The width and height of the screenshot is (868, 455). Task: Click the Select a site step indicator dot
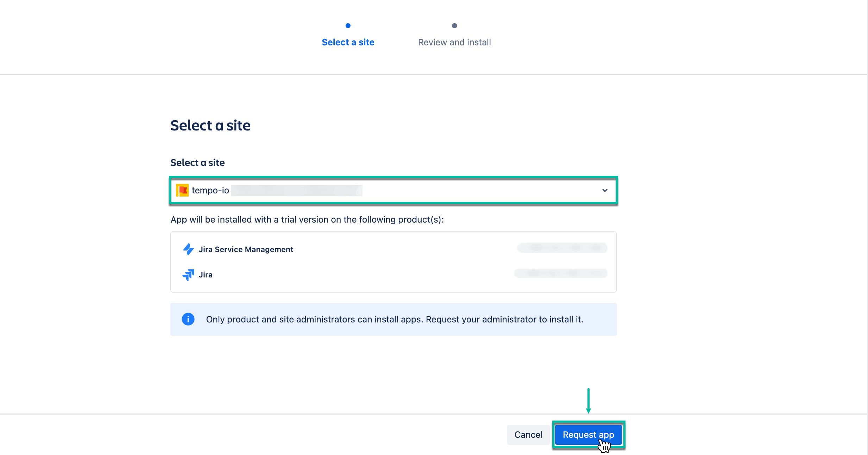point(348,25)
